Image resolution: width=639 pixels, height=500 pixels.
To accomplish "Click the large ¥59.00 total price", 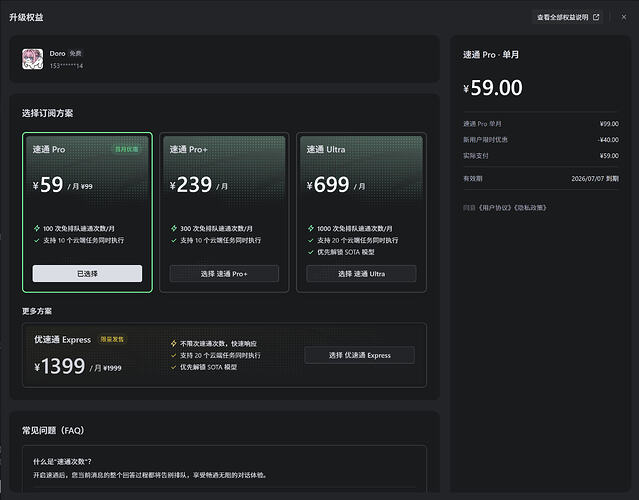I will pyautogui.click(x=493, y=88).
